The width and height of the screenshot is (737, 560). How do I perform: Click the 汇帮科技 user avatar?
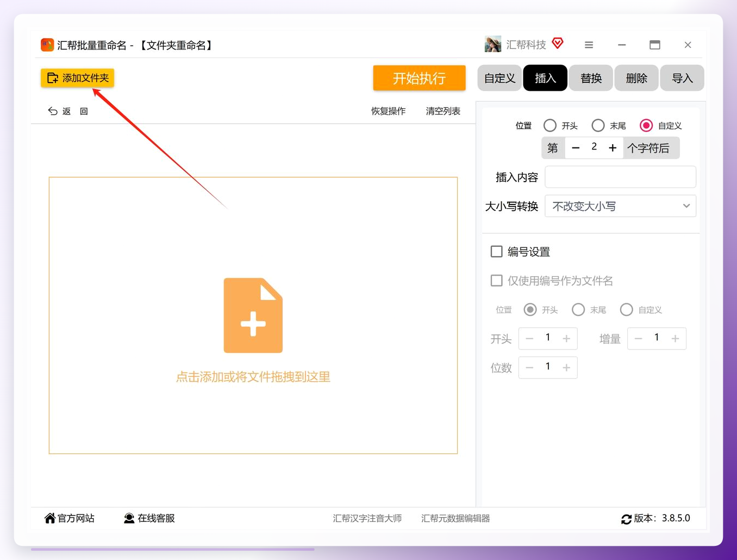tap(493, 45)
